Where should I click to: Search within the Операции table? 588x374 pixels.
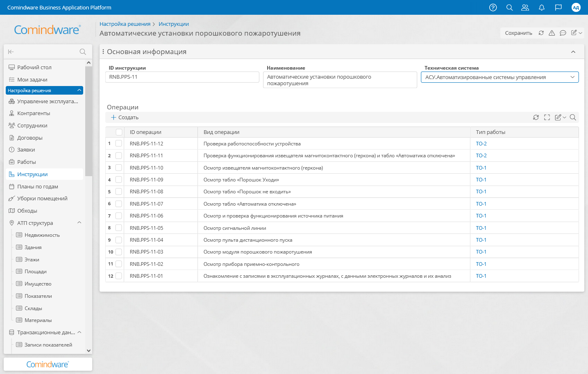[573, 118]
